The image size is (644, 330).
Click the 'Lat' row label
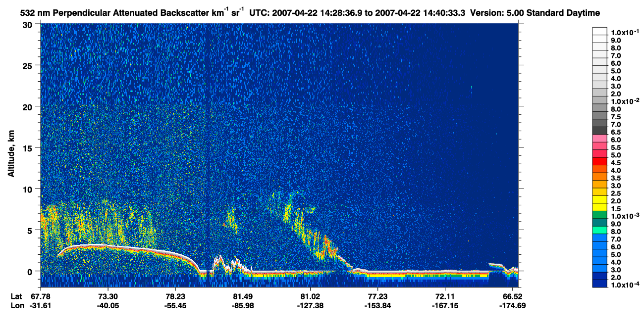tap(17, 296)
